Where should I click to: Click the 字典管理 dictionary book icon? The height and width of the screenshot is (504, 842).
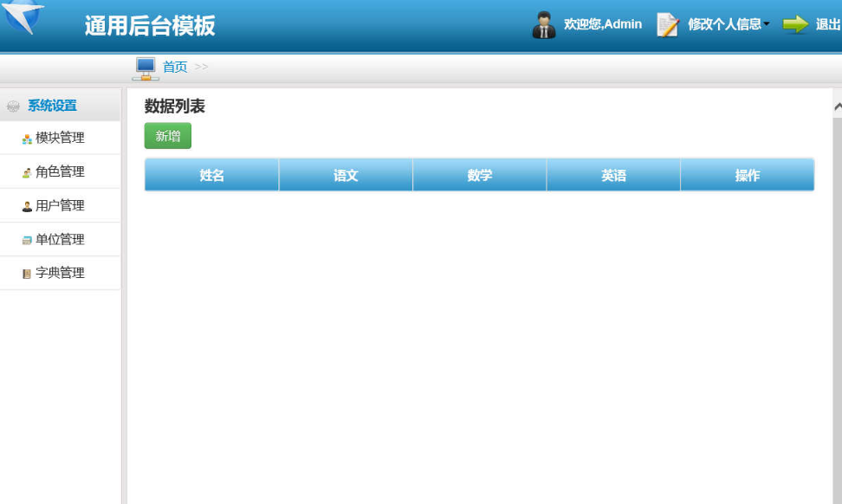click(27, 274)
